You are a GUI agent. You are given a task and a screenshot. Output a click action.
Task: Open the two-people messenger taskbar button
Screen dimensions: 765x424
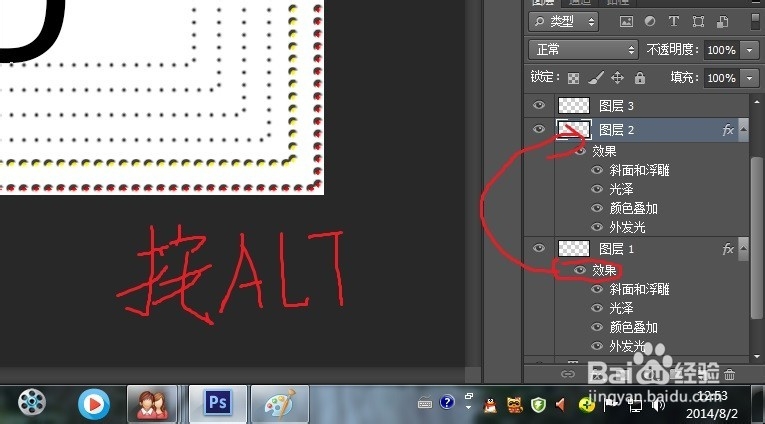pos(152,404)
